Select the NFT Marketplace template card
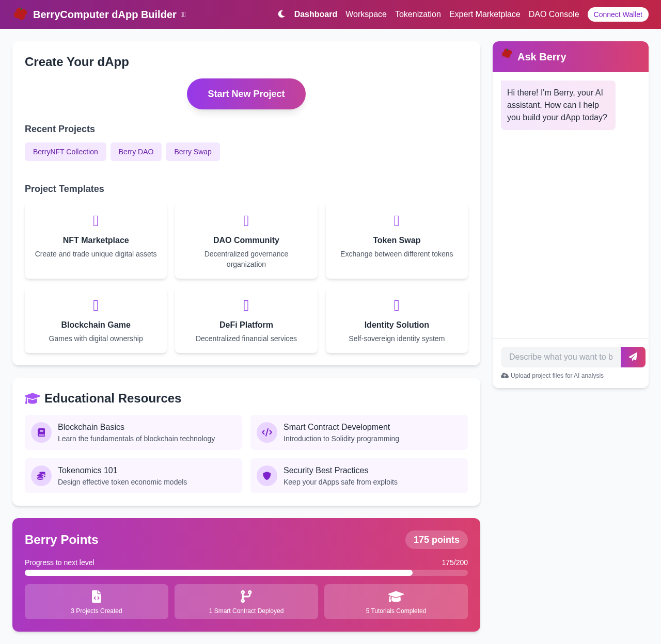 coord(96,241)
